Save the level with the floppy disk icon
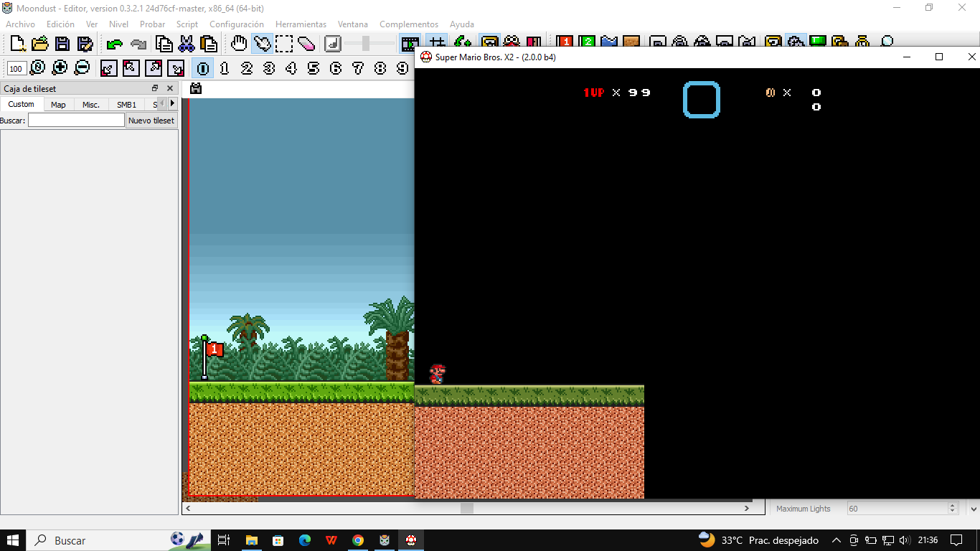980x551 pixels. pyautogui.click(x=62, y=44)
